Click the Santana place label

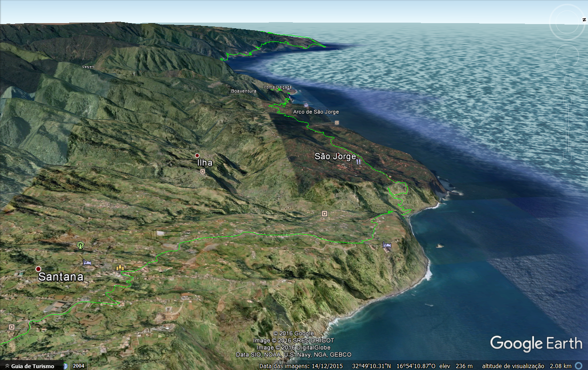click(x=61, y=277)
